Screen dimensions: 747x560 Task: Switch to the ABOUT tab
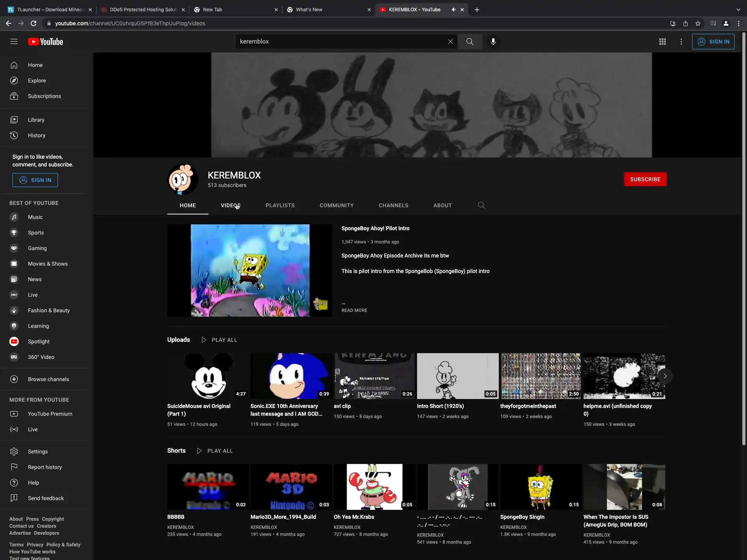tap(442, 205)
